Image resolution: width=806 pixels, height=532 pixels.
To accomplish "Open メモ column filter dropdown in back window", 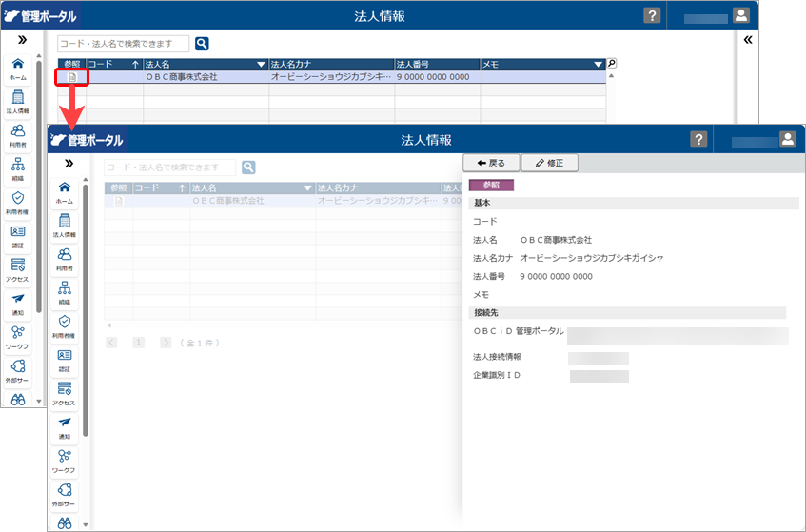I will (598, 65).
